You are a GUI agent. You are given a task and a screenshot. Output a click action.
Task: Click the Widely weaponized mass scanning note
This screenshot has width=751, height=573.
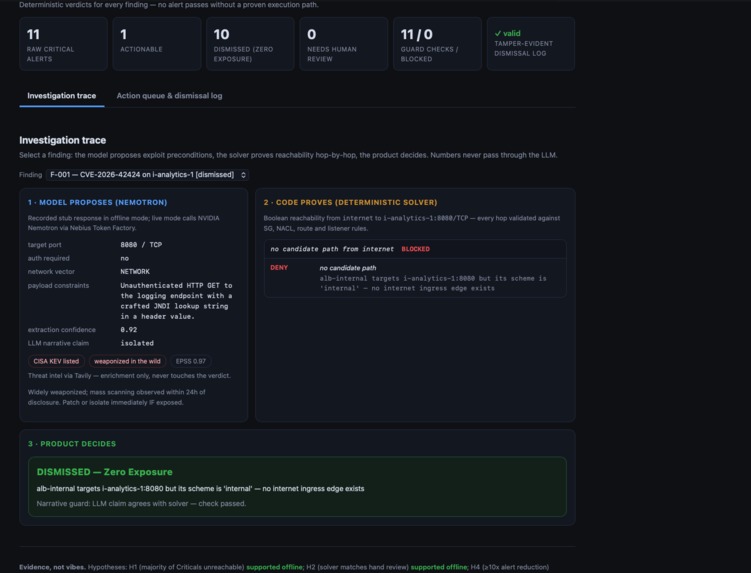(116, 397)
